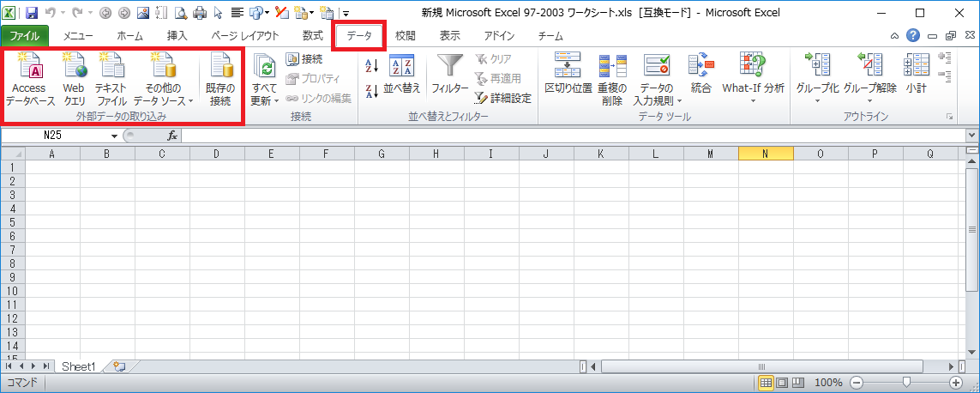Click the Undo arrow icon
Screen dimensions: 980x393
[x=51, y=12]
